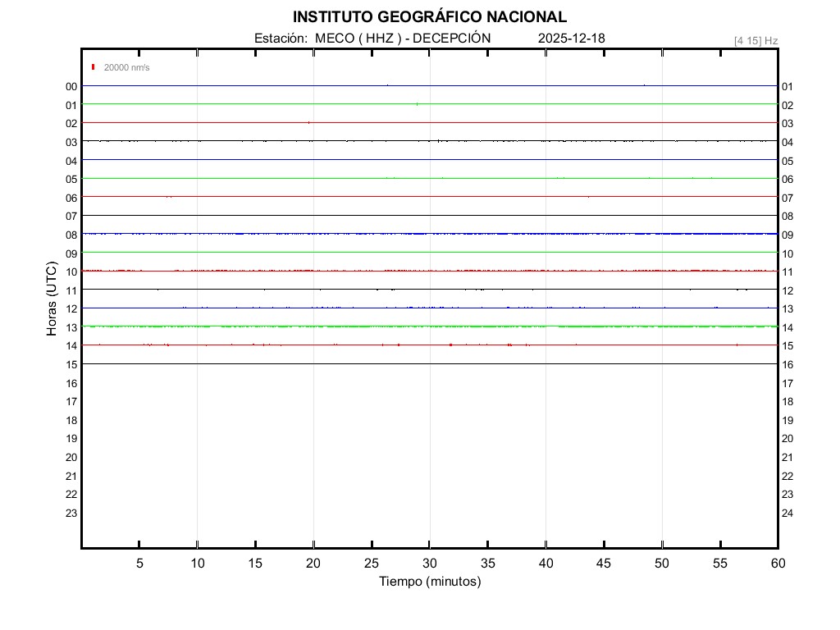Click the MECO ( HHZ ) station label

358,38
